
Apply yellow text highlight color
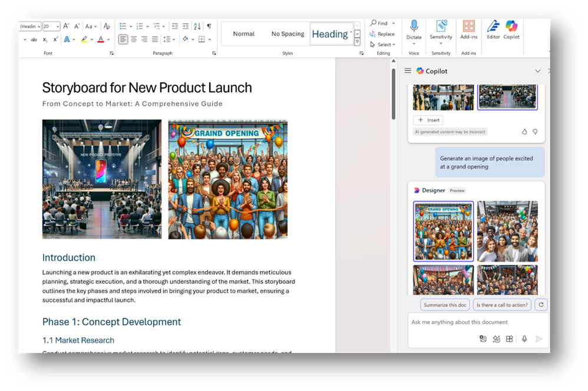tap(84, 40)
